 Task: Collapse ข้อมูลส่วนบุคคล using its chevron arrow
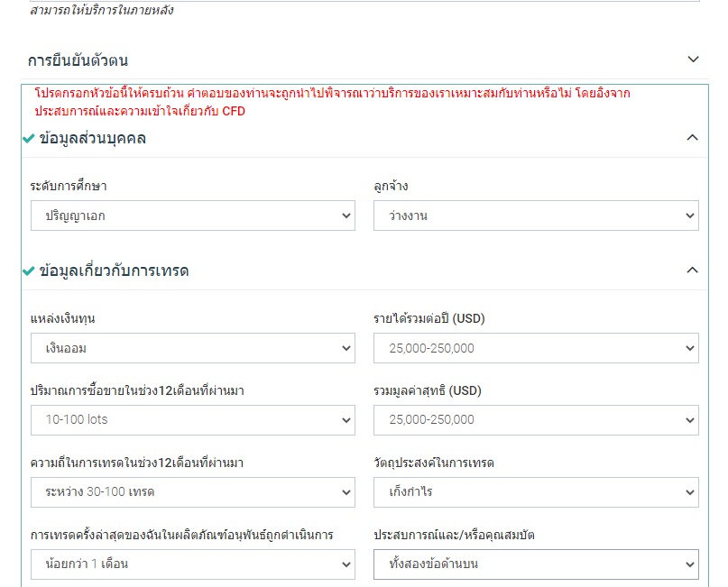click(692, 138)
